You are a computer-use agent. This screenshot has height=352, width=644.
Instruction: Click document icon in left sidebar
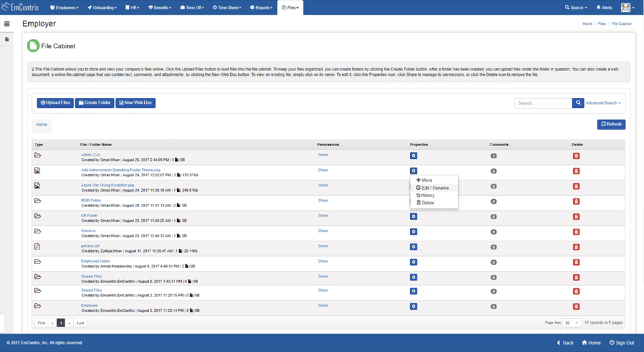7,40
